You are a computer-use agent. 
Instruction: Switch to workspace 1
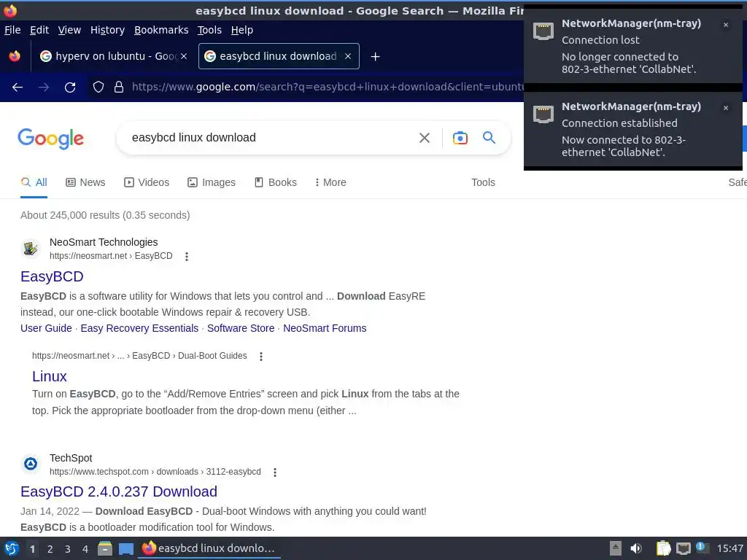[32, 549]
